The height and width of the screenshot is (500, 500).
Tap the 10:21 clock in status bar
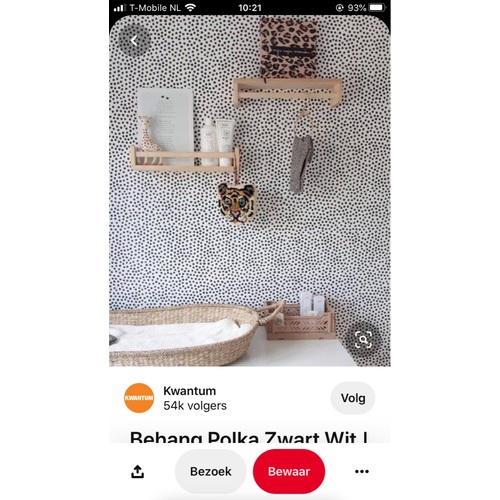point(250,8)
